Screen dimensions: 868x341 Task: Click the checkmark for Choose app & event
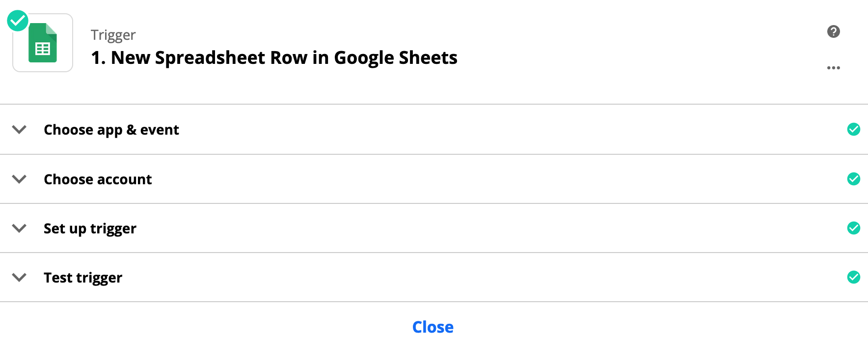click(853, 129)
